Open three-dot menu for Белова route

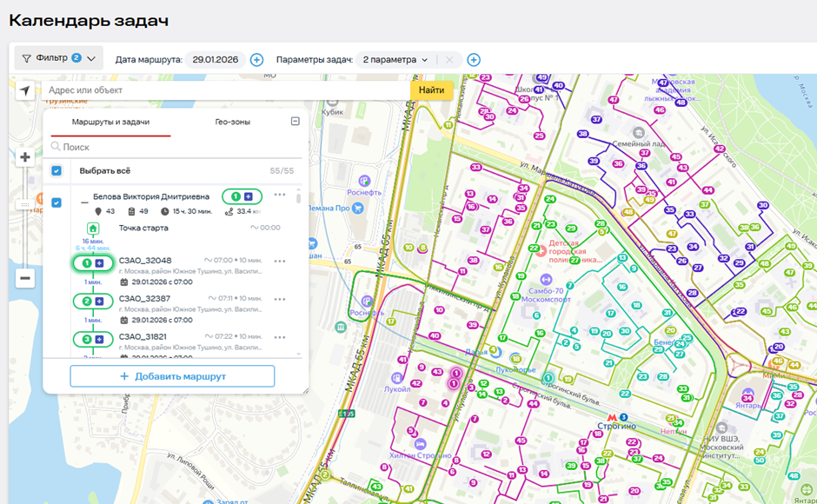(x=280, y=195)
